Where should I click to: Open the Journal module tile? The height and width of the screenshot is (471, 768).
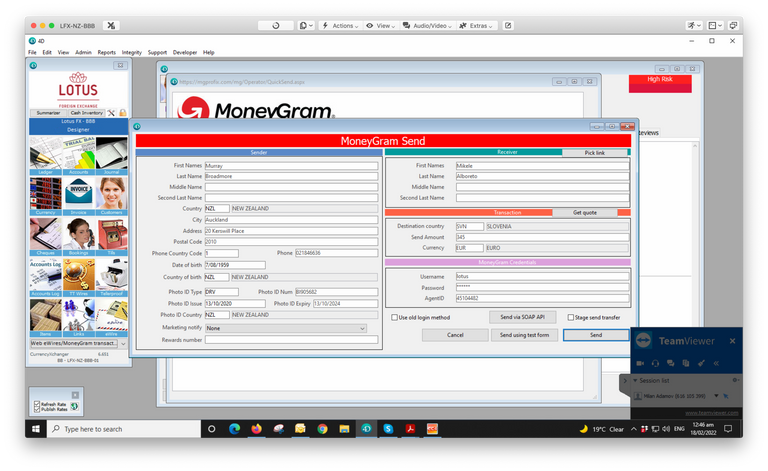pyautogui.click(x=112, y=156)
